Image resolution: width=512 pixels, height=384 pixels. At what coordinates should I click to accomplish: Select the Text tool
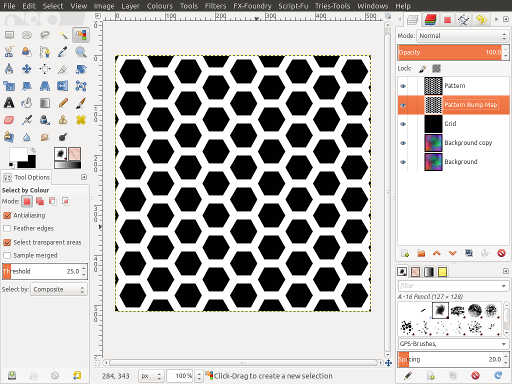(x=9, y=103)
